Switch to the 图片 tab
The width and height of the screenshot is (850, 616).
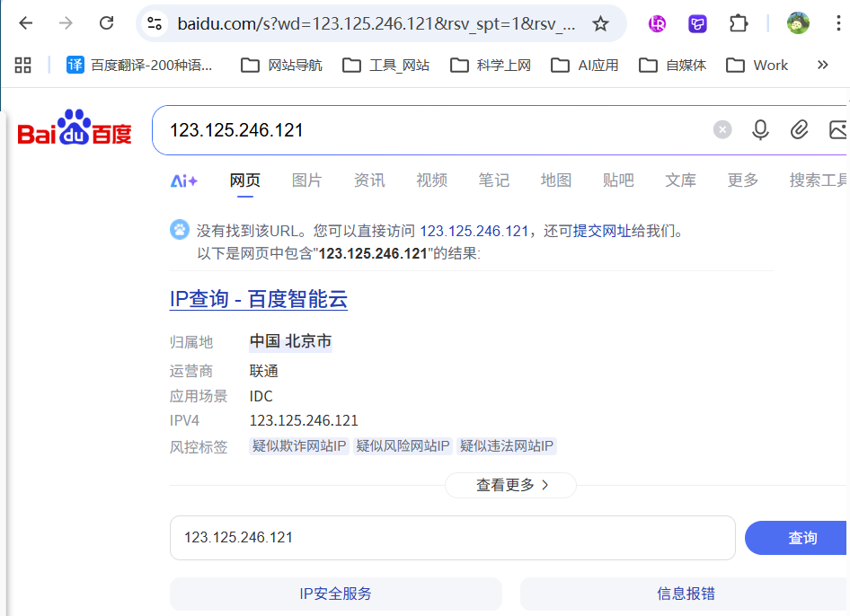(306, 180)
